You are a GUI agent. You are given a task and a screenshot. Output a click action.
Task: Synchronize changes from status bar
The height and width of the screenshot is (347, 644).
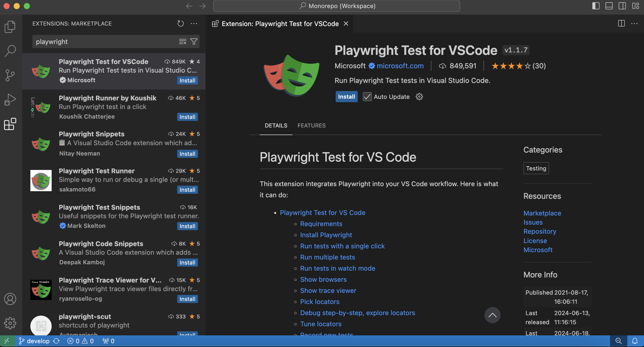[56, 341]
